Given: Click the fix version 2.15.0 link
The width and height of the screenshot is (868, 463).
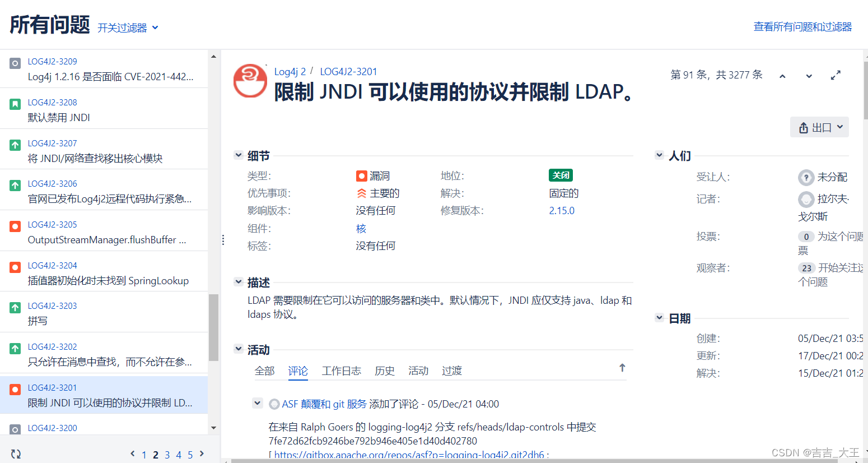Looking at the screenshot, I should (x=561, y=211).
